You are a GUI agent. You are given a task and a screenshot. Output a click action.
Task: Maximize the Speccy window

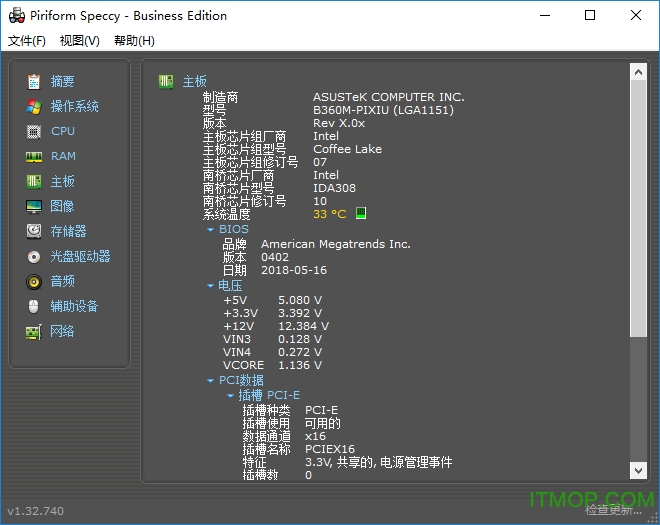[590, 15]
